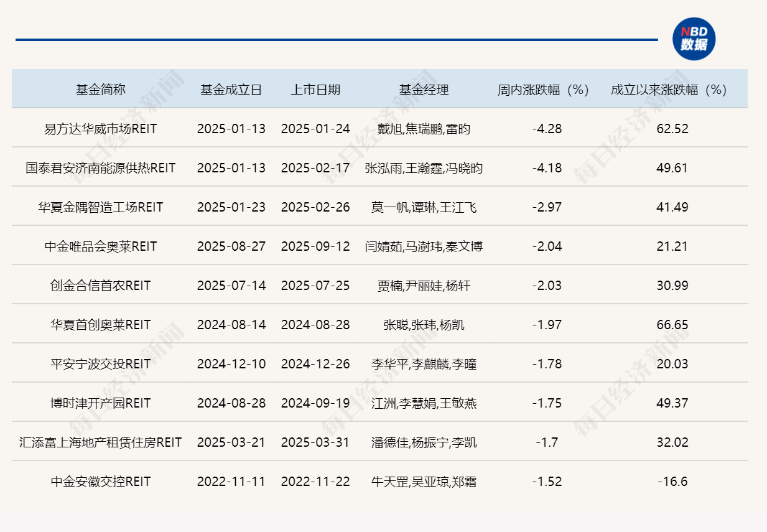This screenshot has height=532, width=767.
Task: Click managers 江洲,李慧娟,王敏燕
Action: click(x=424, y=403)
